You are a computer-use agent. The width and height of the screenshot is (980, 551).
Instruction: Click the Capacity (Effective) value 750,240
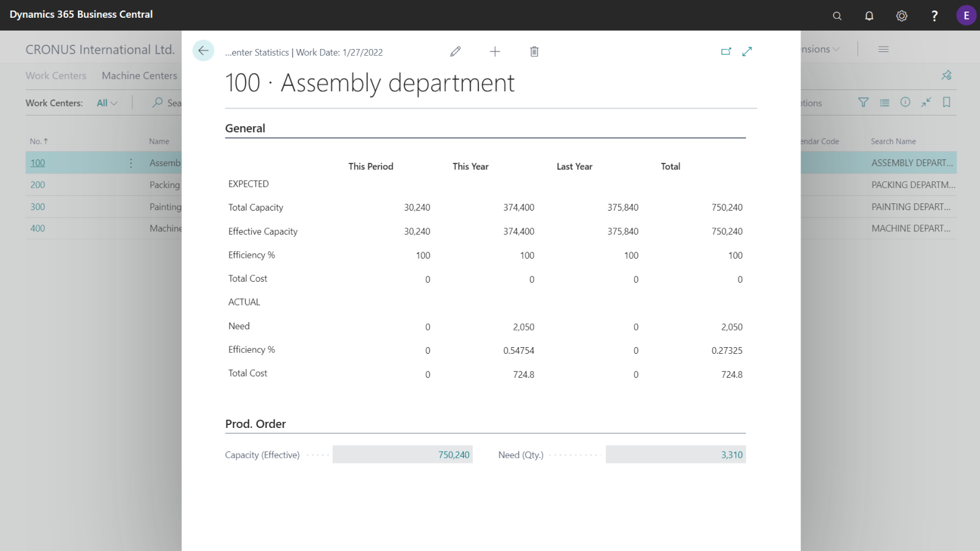[453, 455]
